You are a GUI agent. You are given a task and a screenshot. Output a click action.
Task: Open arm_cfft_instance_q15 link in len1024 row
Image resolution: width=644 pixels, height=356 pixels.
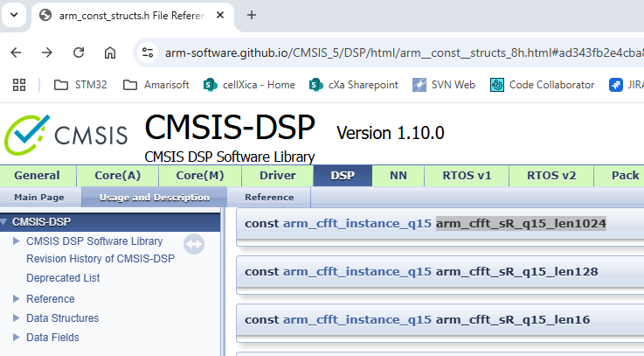[x=357, y=224]
